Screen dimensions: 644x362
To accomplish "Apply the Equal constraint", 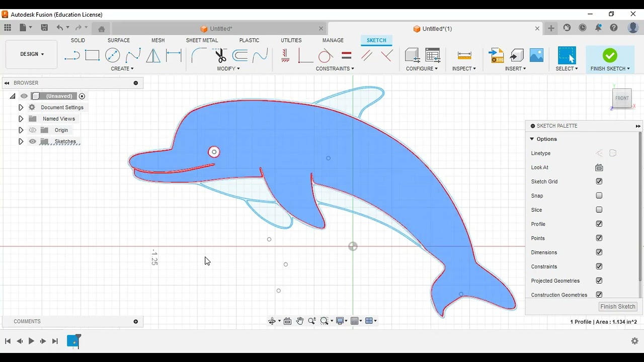I will coord(347,55).
